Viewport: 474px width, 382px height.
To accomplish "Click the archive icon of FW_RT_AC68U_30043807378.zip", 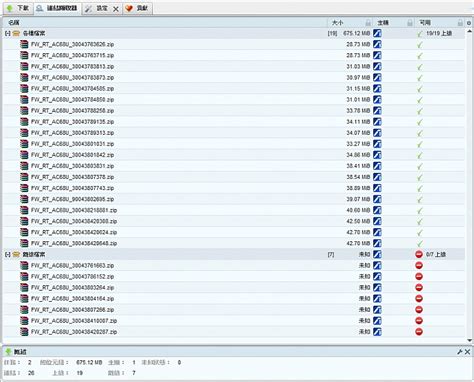I will click(x=24, y=177).
